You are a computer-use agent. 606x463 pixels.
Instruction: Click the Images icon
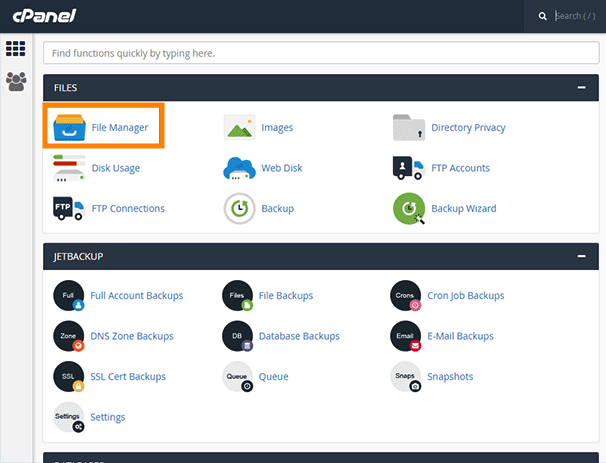tap(239, 128)
